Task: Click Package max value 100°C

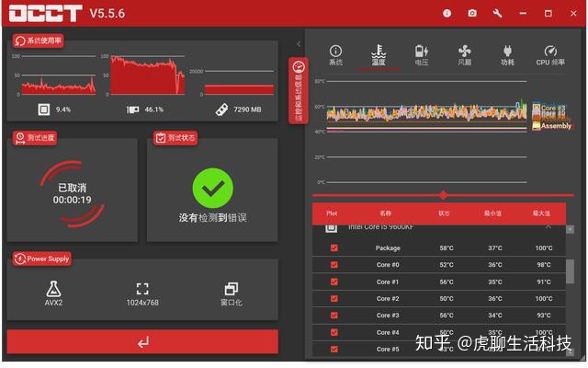Action: tap(544, 247)
